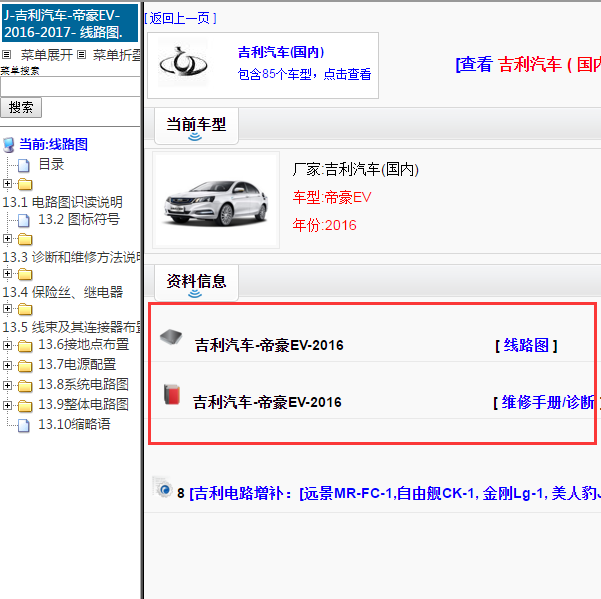Click 吉利汽车-帝豪EV-2016 title in 线路图 row
This screenshot has width=601, height=599.
click(269, 345)
